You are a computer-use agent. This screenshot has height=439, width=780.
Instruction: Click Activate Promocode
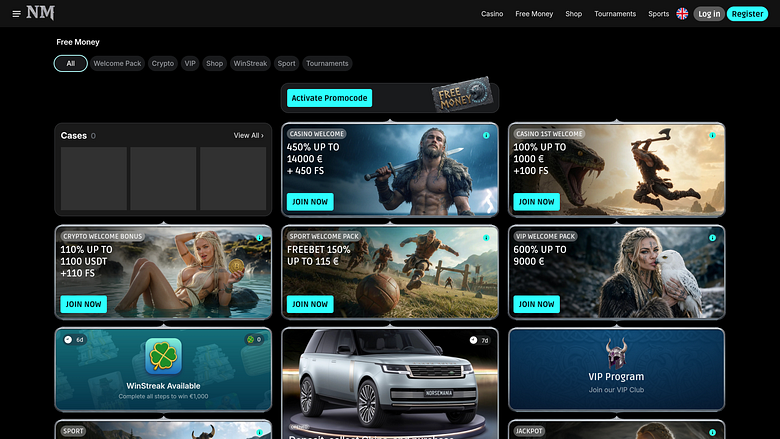click(x=329, y=98)
